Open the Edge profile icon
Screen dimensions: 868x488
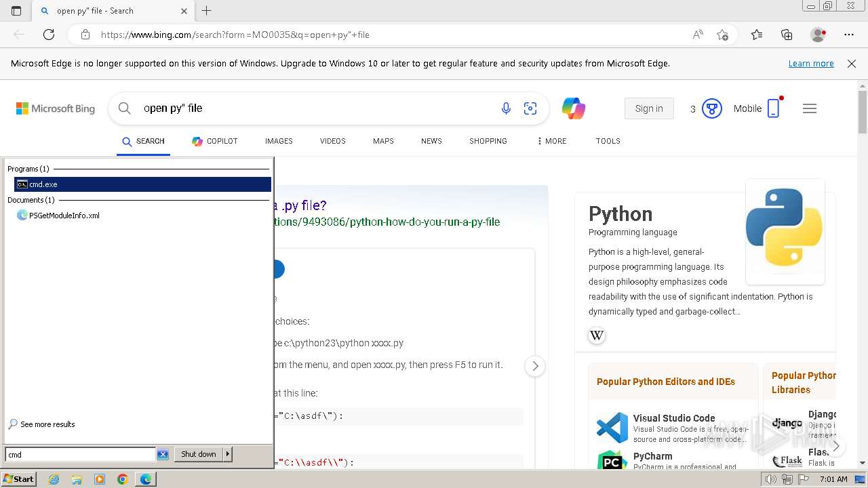818,35
